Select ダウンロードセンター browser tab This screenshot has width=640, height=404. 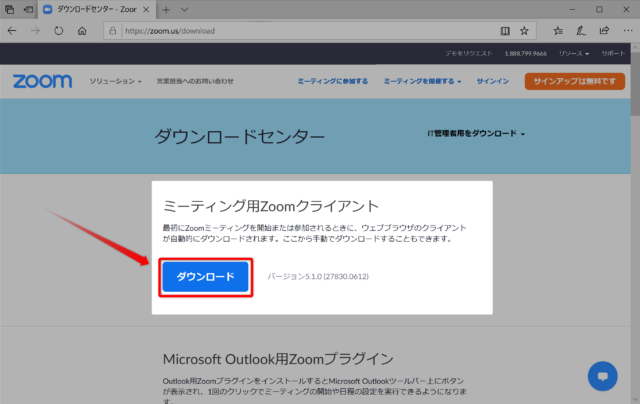[97, 9]
